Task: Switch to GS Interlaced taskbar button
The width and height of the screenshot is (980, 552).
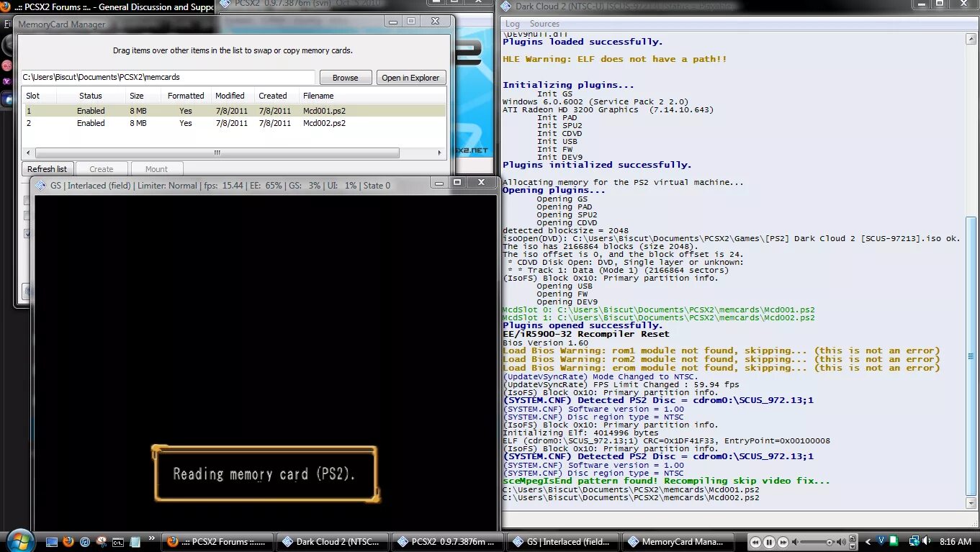Action: click(x=563, y=542)
